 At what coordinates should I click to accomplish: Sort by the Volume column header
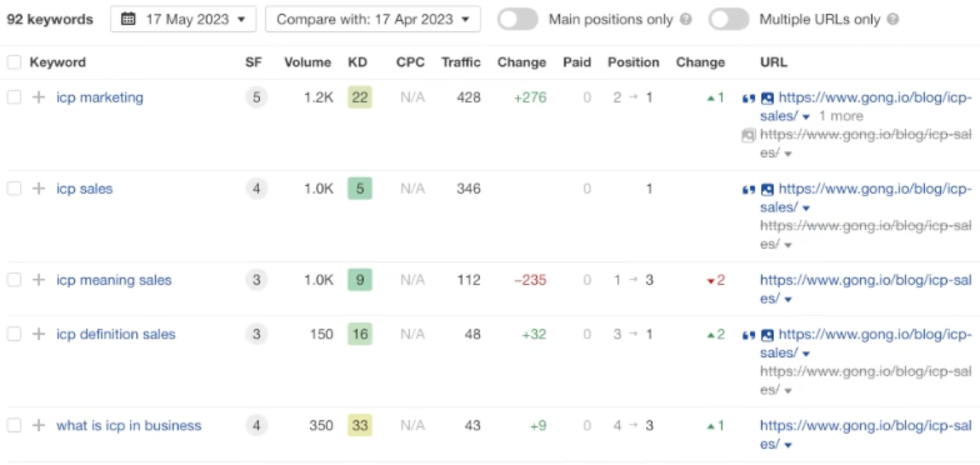[x=307, y=62]
